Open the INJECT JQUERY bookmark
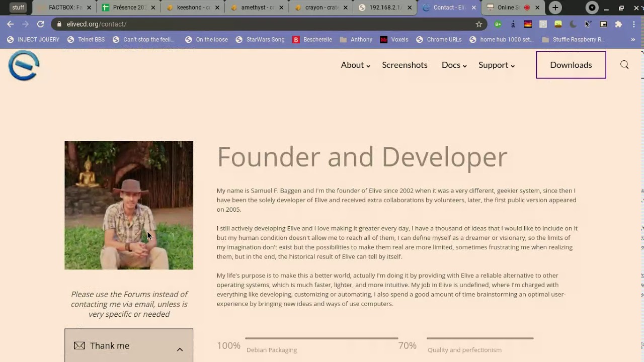 pyautogui.click(x=33, y=39)
